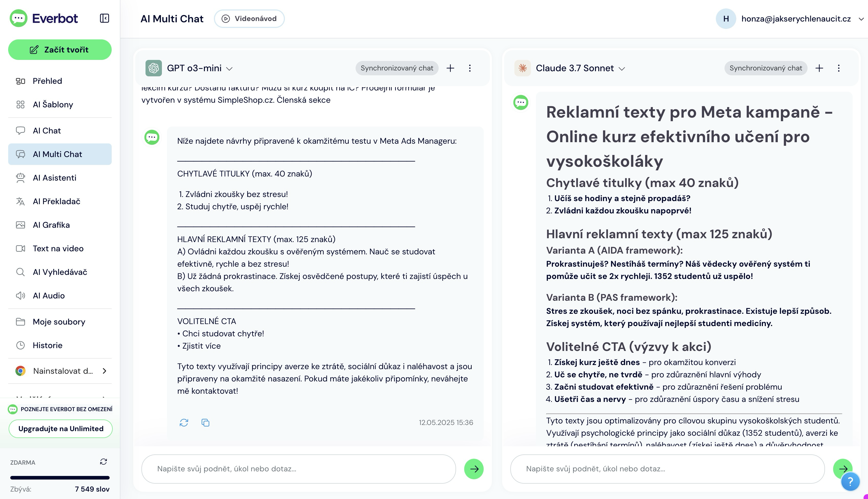Click the AI Vyhledávač magnifier icon
The height and width of the screenshot is (499, 868).
click(x=20, y=272)
